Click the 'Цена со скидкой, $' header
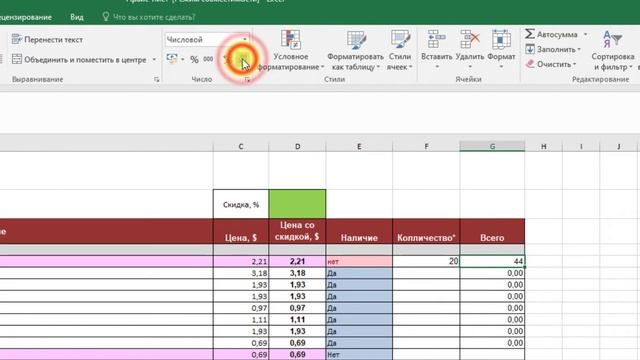The height and width of the screenshot is (360, 640). click(x=297, y=231)
